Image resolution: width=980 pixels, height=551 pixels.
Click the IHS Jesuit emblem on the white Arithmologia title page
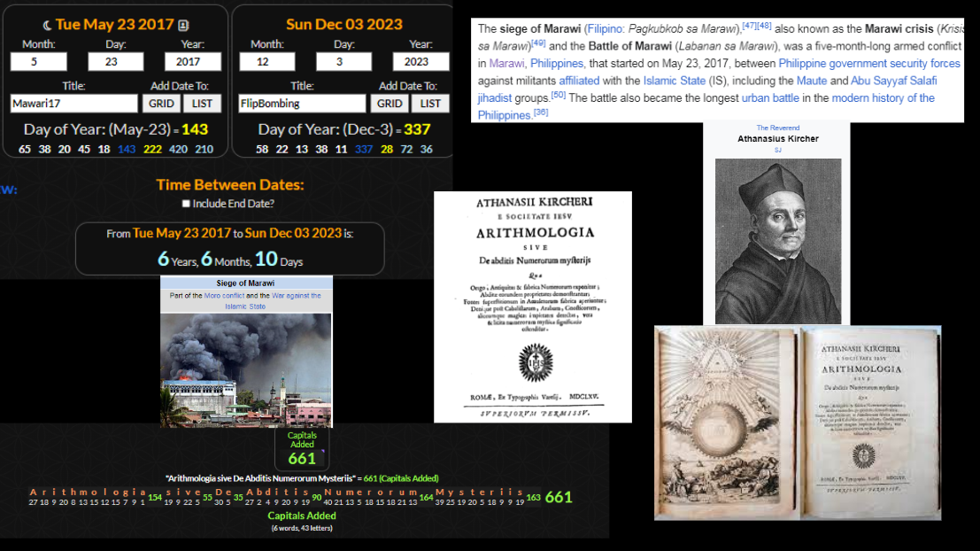click(536, 362)
